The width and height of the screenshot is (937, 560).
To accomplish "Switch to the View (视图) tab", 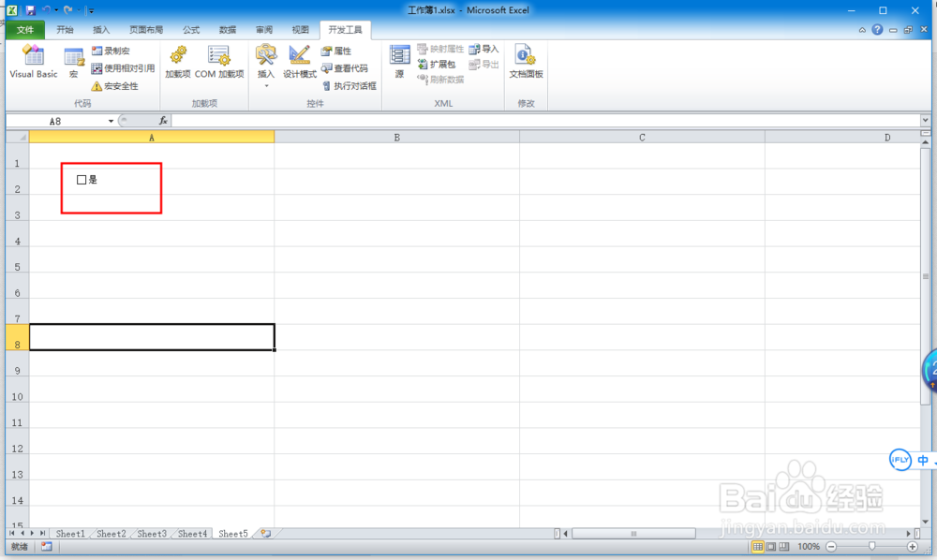I will [301, 30].
